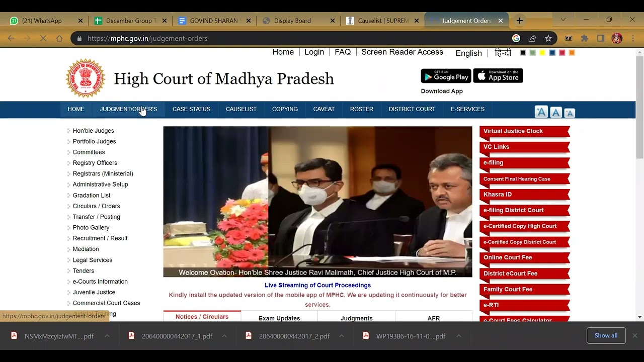Open Chrome three-dot menu
The image size is (644, 362).
633,38
